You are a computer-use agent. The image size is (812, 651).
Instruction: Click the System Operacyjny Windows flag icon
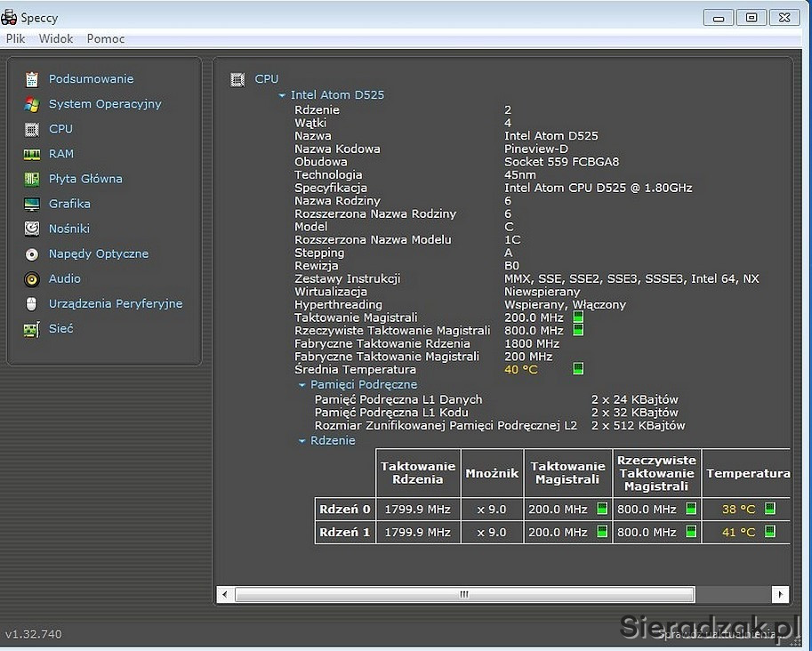(32, 104)
